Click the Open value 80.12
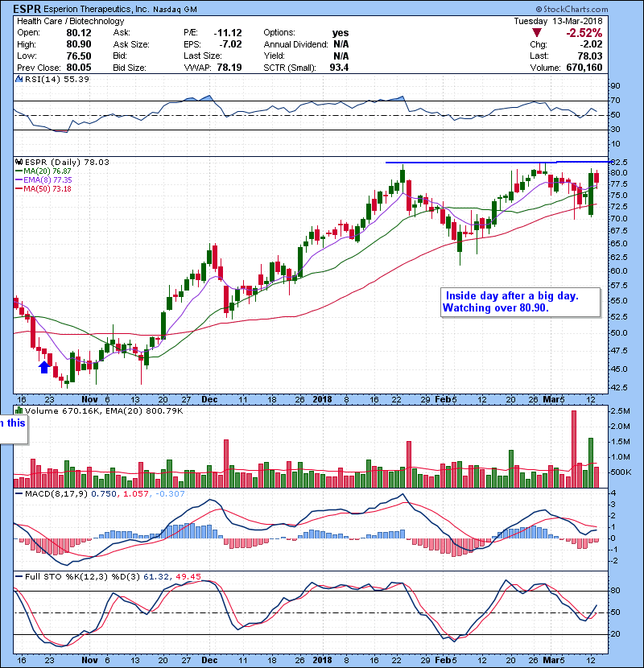This screenshot has width=644, height=668. point(79,33)
